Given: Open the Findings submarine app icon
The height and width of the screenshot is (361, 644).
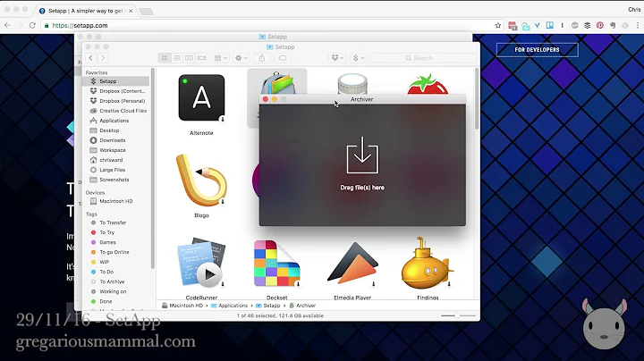Looking at the screenshot, I should (428, 263).
